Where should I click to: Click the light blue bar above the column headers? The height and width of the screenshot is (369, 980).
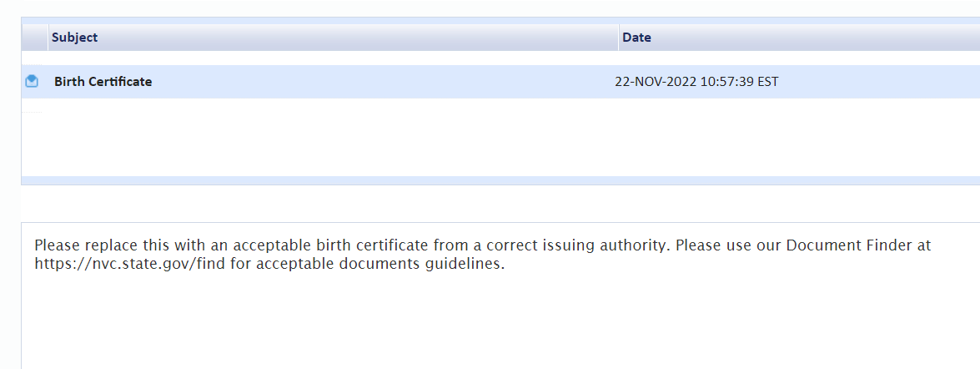pos(500,21)
